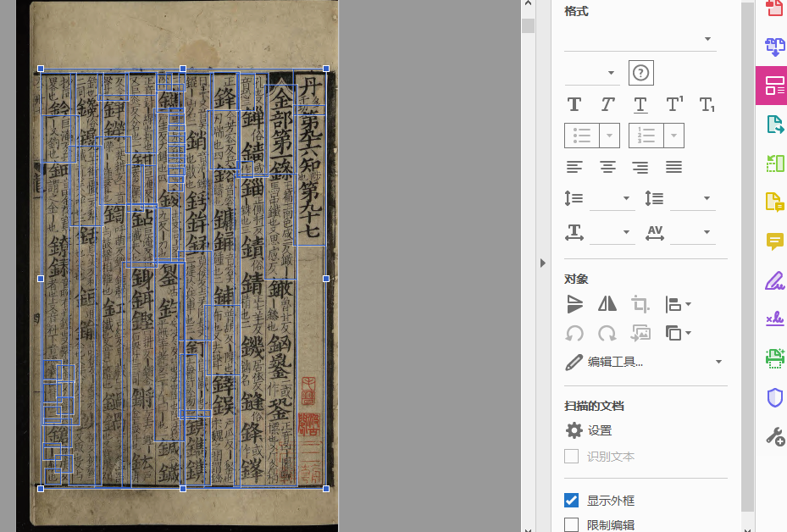Image resolution: width=787 pixels, height=532 pixels.
Task: Expand the 编辑工具 dropdown arrow
Action: [718, 362]
